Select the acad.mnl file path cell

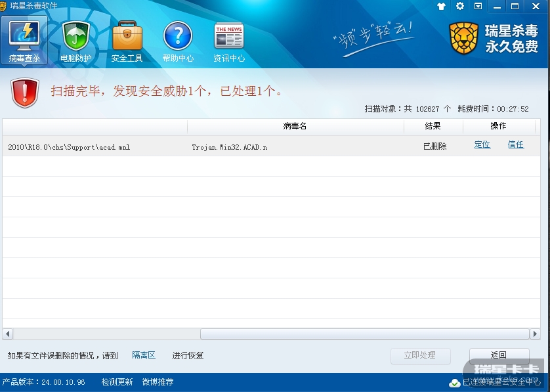tap(69, 147)
